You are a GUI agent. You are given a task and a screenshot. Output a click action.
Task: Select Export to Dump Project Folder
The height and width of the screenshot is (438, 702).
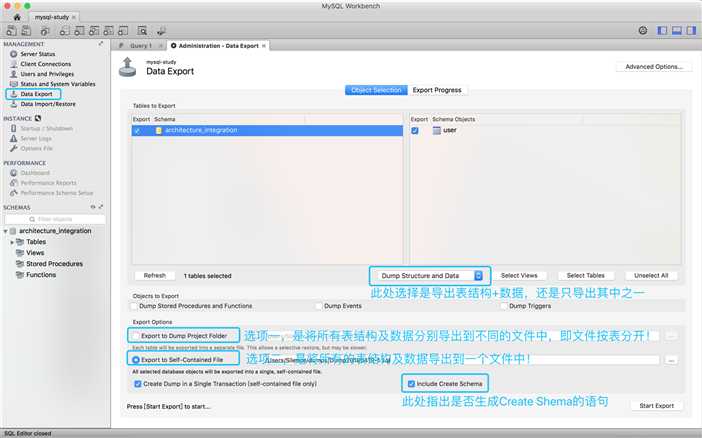(x=136, y=336)
